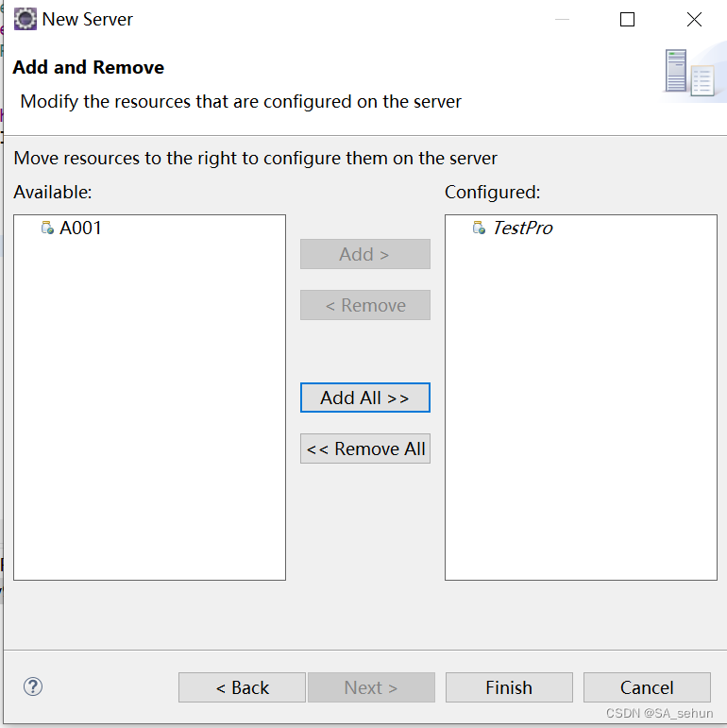Maximize the New Server dialog window

[x=627, y=20]
